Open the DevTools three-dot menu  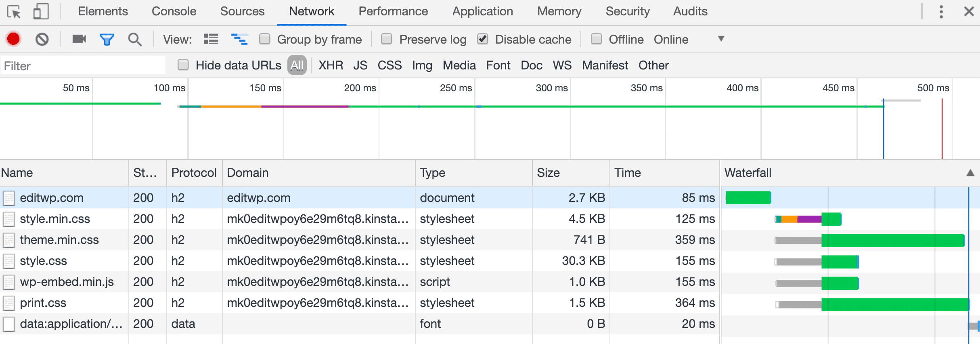[x=941, y=12]
